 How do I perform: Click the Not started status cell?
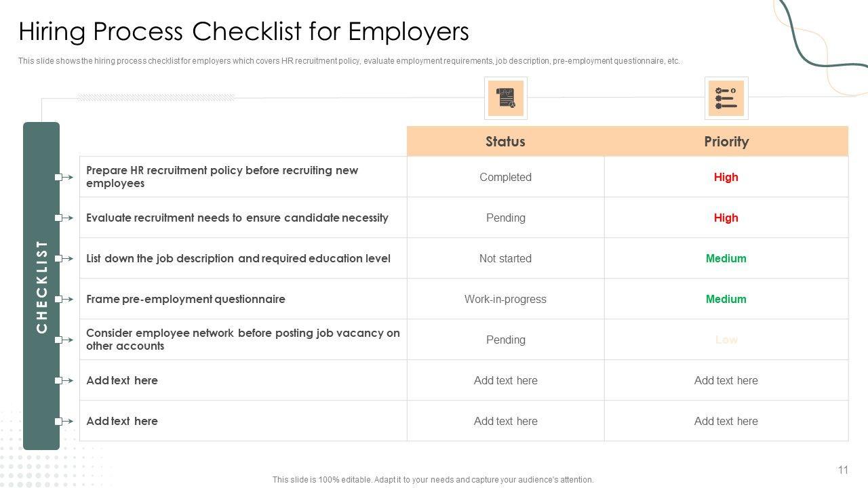[x=505, y=259]
